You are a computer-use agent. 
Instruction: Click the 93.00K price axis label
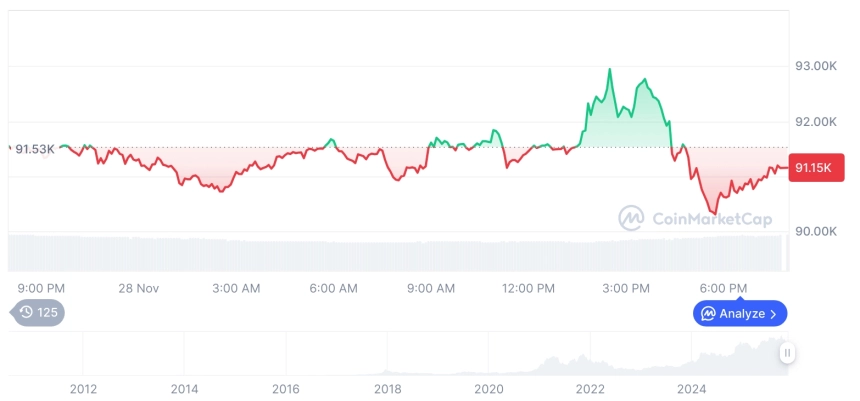pos(816,66)
